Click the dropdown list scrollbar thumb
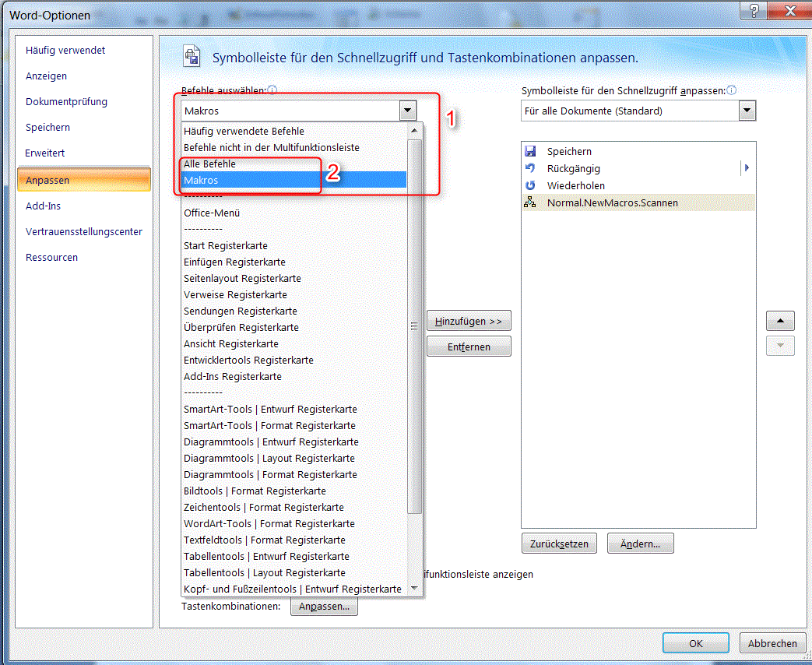812x665 pixels. point(415,325)
